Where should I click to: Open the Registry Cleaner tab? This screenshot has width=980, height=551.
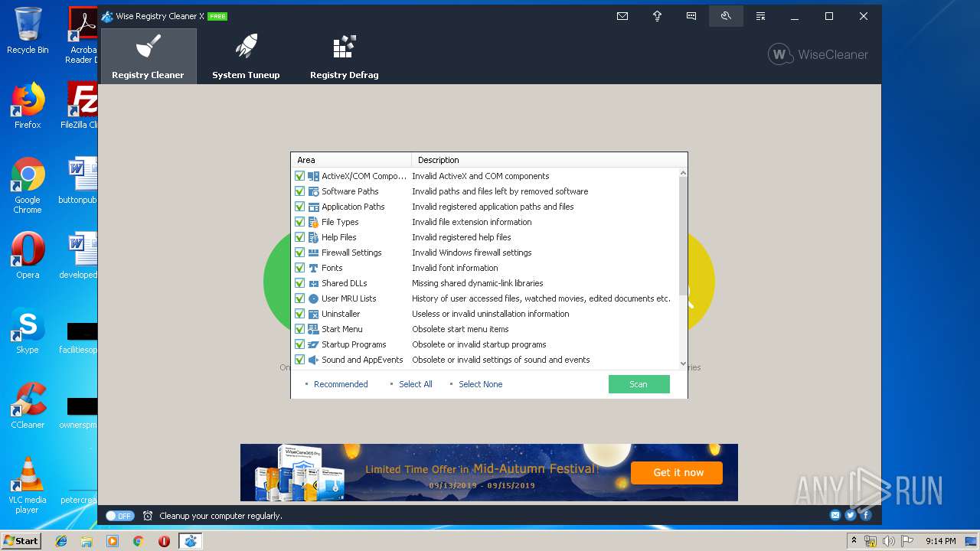coord(148,56)
